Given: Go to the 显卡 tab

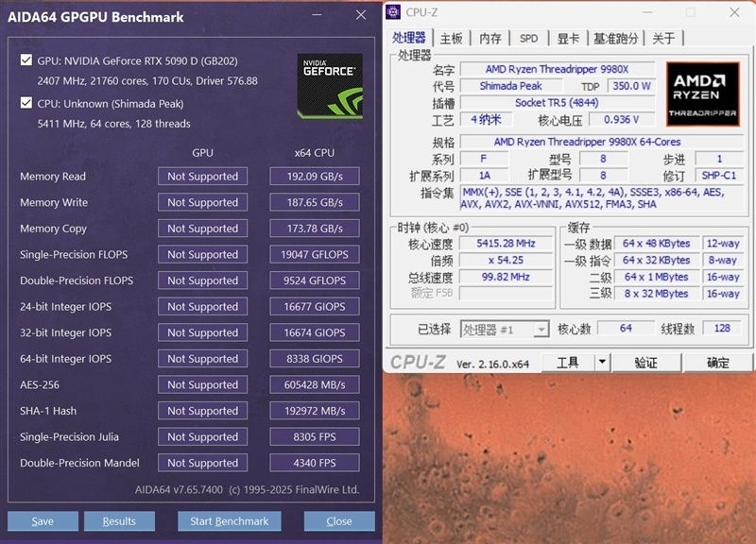Looking at the screenshot, I should tap(567, 39).
